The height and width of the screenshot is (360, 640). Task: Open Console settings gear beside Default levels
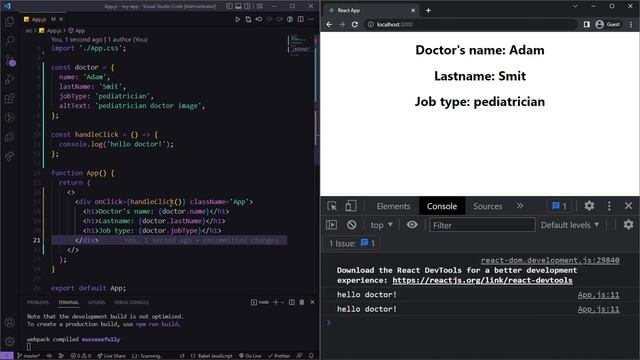[629, 224]
